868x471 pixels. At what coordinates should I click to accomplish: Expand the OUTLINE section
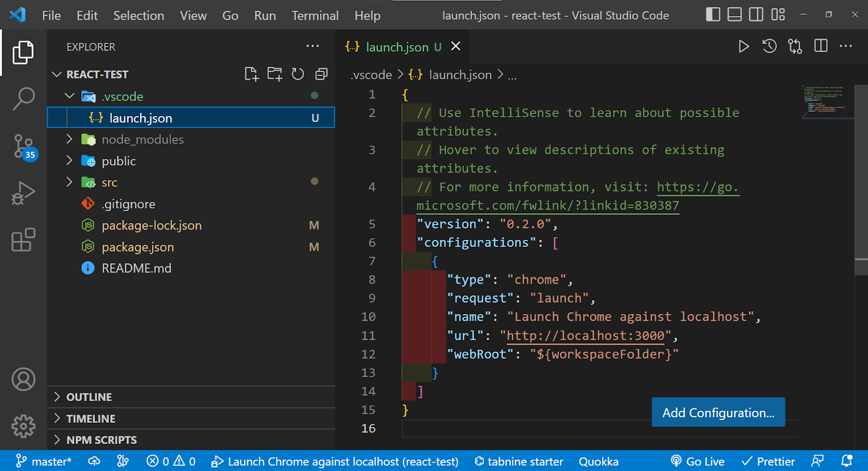pos(89,397)
